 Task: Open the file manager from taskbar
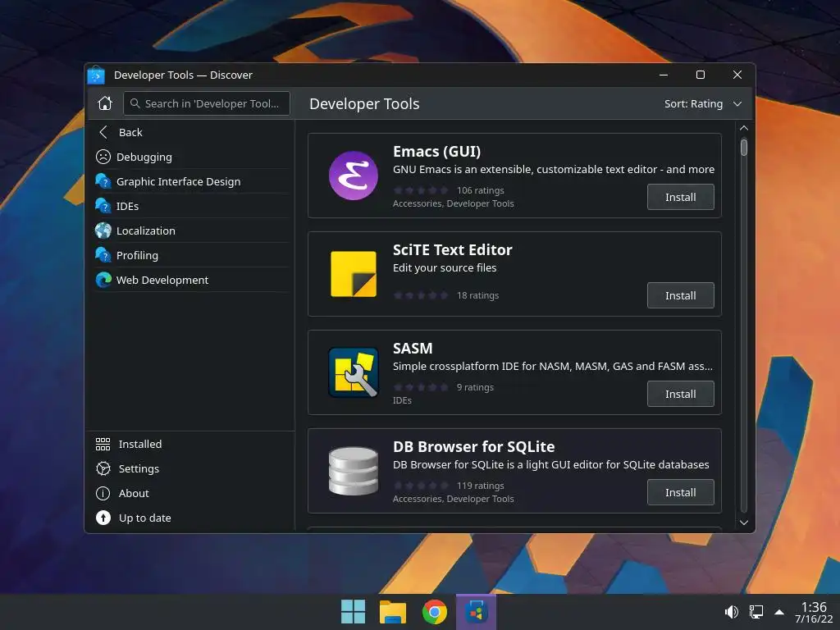click(x=393, y=612)
